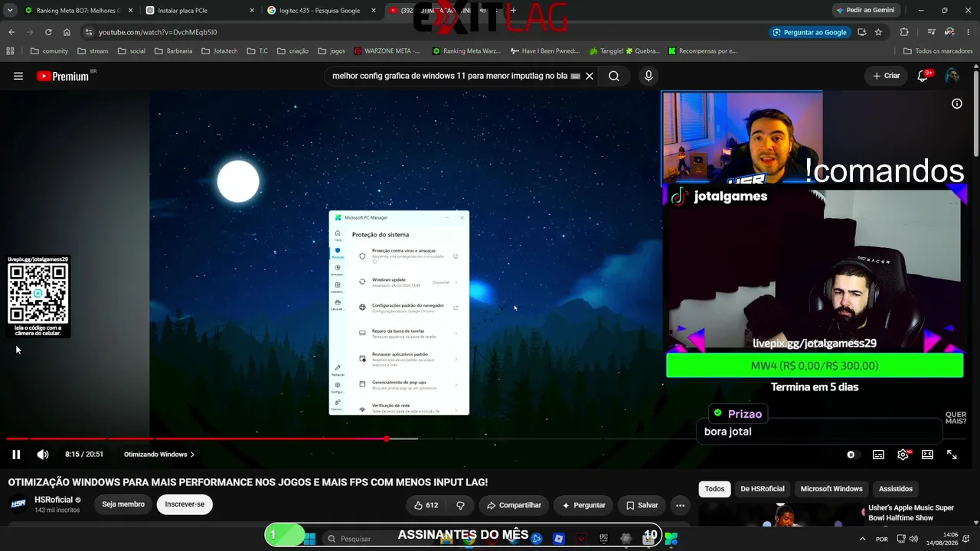Image resolution: width=980 pixels, height=551 pixels.
Task: Open the Barbearia bookmarks folder
Action: coord(173,51)
